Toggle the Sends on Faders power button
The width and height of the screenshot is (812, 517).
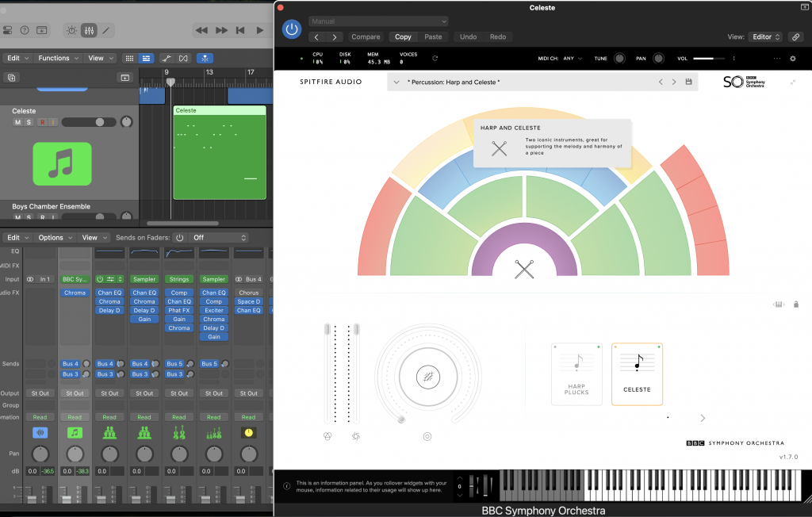pyautogui.click(x=180, y=238)
